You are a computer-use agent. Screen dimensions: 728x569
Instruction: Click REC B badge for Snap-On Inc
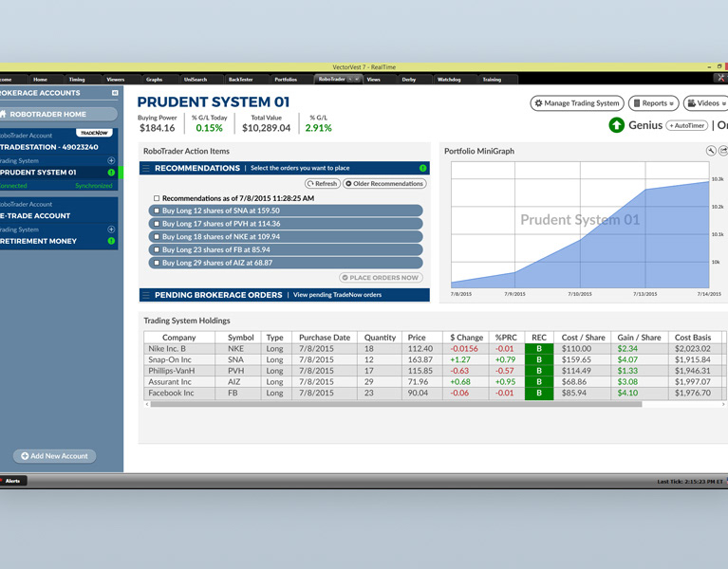539,359
